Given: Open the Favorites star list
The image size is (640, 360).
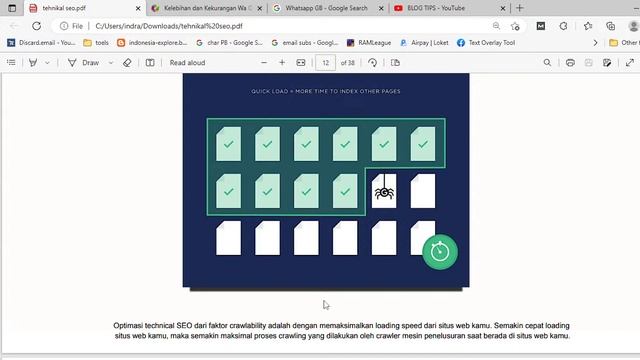Looking at the screenshot, I should tap(588, 26).
